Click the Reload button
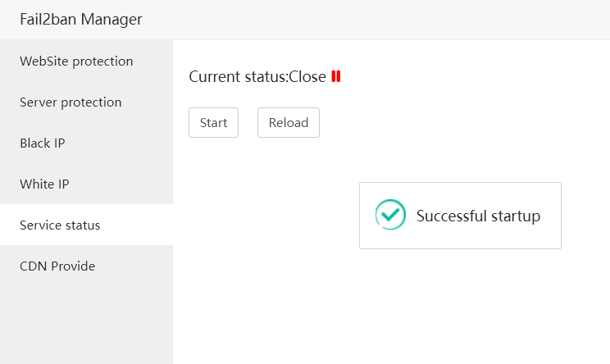This screenshot has height=364, width=610. tap(289, 123)
